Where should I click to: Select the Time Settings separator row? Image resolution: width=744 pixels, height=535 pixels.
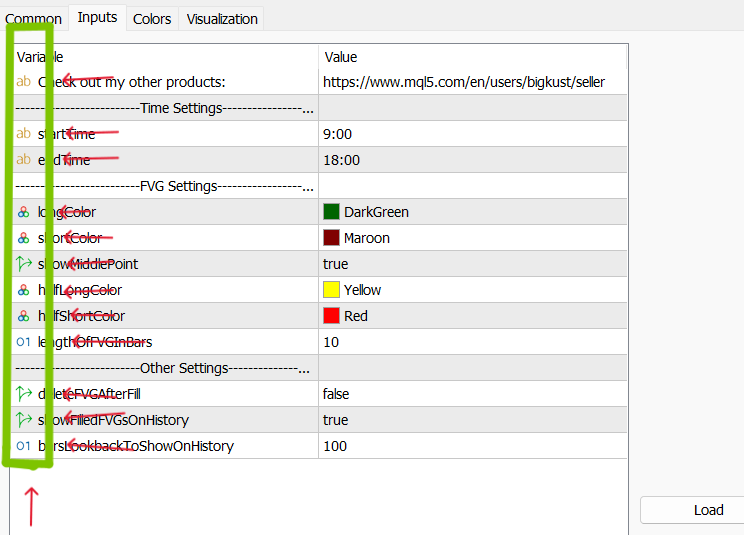[320, 108]
